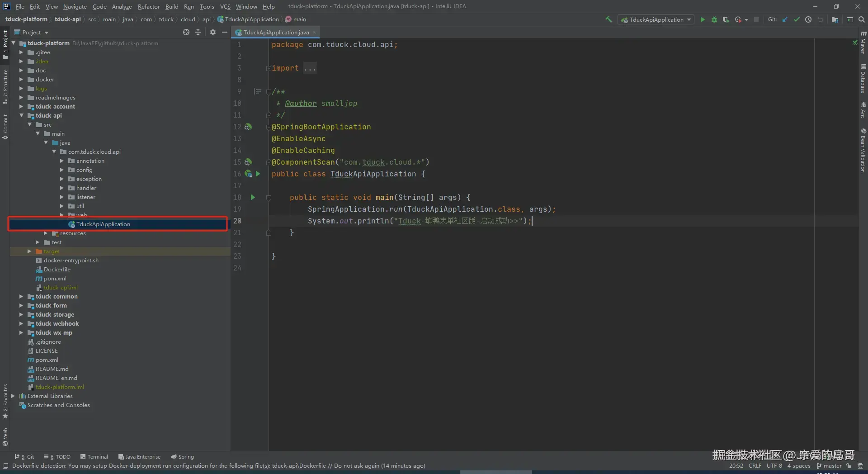Click the run anything window icon
Image resolution: width=868 pixels, height=474 pixels.
coord(850,19)
